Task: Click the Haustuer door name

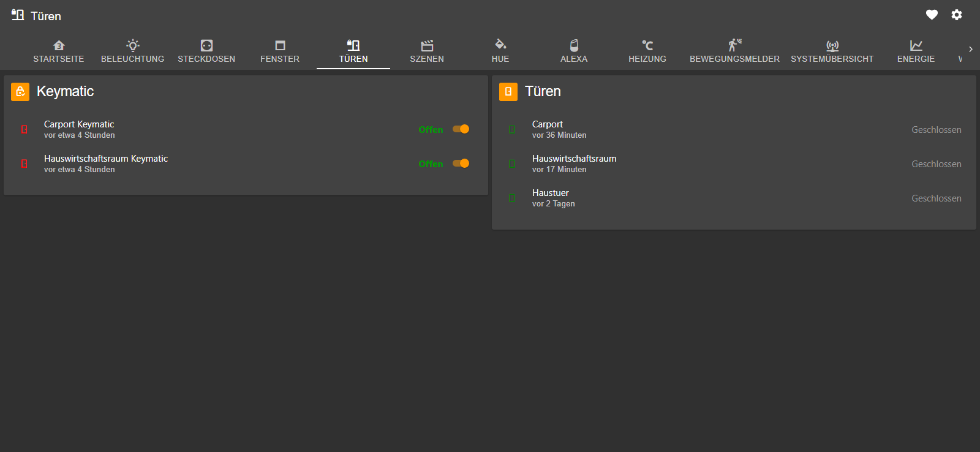Action: (551, 193)
